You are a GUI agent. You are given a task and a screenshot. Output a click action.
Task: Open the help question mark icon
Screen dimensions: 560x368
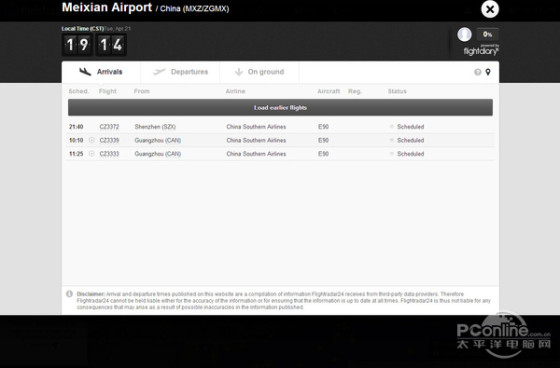tap(478, 72)
